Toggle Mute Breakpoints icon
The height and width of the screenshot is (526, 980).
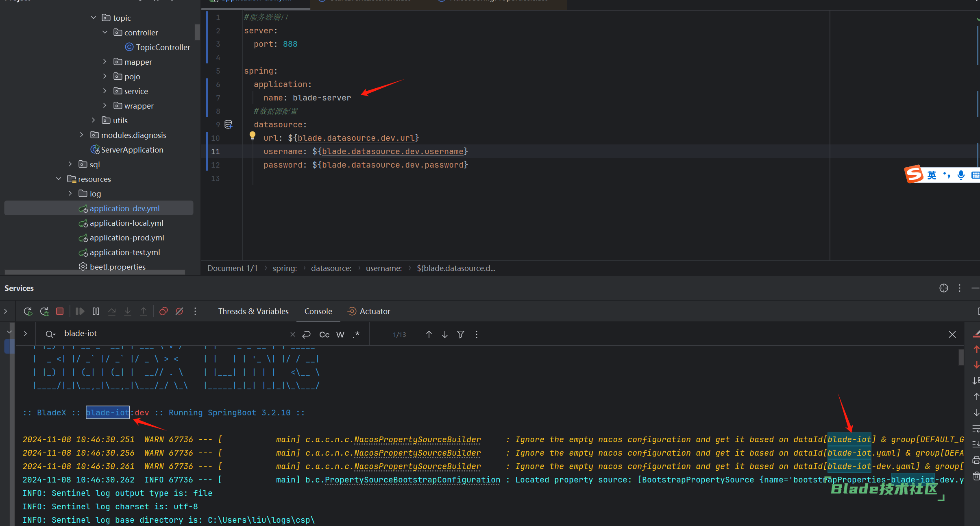[x=179, y=311]
